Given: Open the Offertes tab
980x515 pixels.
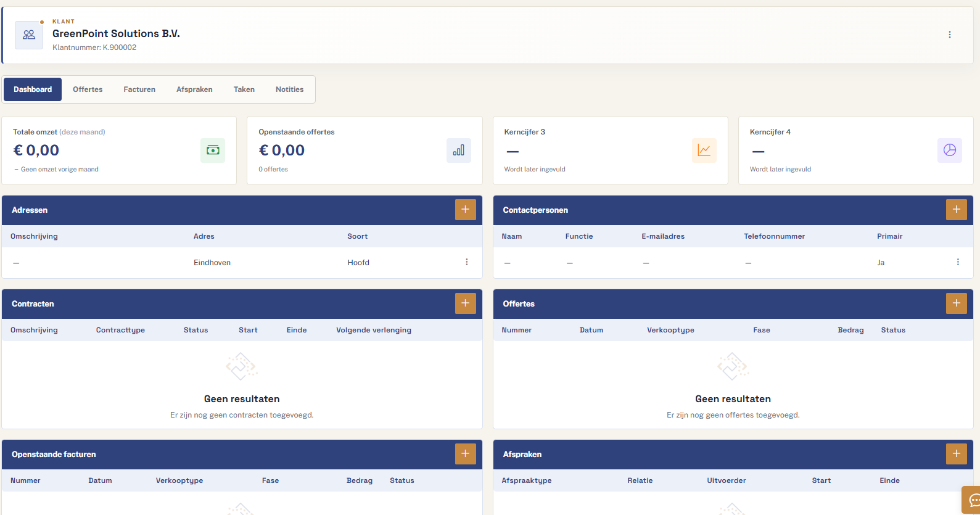Looking at the screenshot, I should (x=88, y=89).
